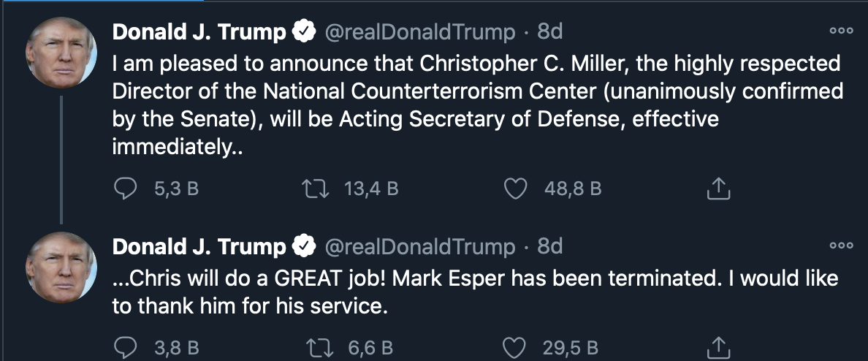Click the profile avatar on first tweet
The image size is (868, 361).
tap(61, 53)
